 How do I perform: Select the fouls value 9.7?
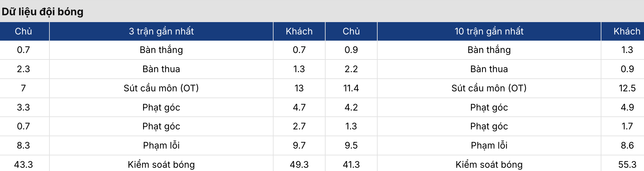click(x=299, y=145)
